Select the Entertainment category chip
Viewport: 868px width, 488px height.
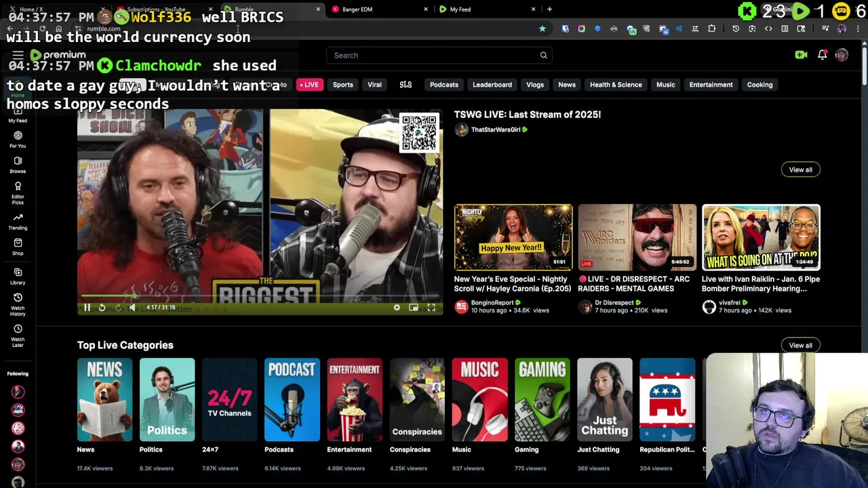(x=711, y=85)
